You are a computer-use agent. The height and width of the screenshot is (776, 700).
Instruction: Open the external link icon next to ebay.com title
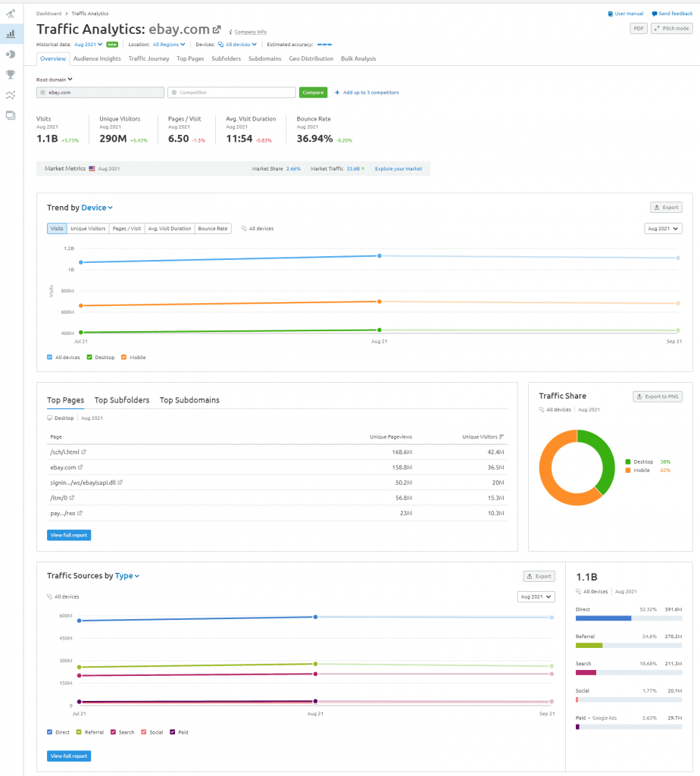(x=217, y=30)
